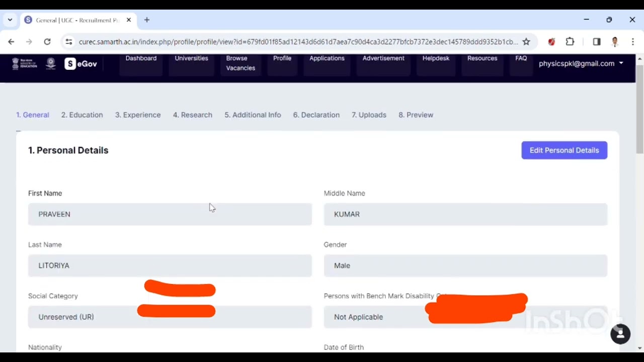644x362 pixels.
Task: Click the eGov logo
Action: click(81, 64)
